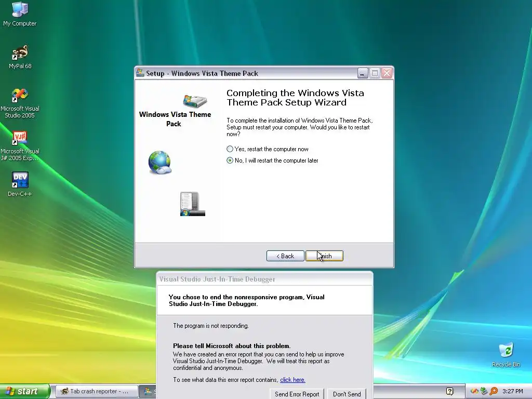Click the 'Completing the Windows Vista Theme Pack Setup Wizard' heading
The width and height of the screenshot is (532, 399).
[x=295, y=98]
